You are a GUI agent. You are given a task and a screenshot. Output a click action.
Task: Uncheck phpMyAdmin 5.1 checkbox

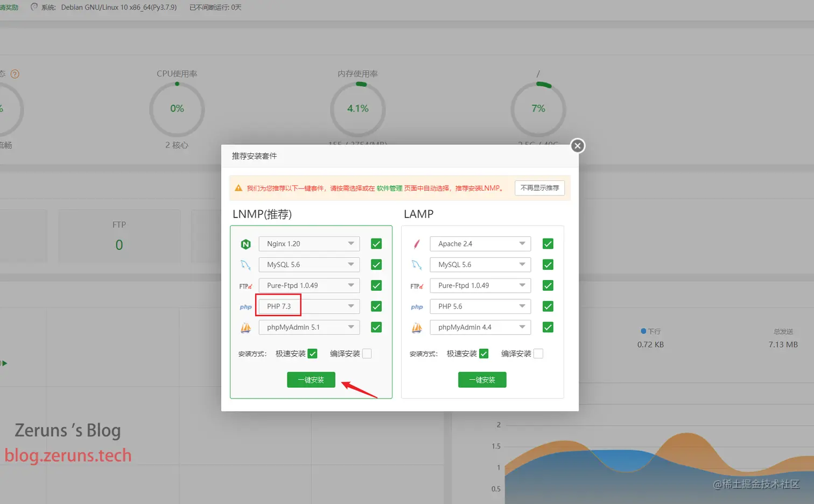click(x=376, y=327)
